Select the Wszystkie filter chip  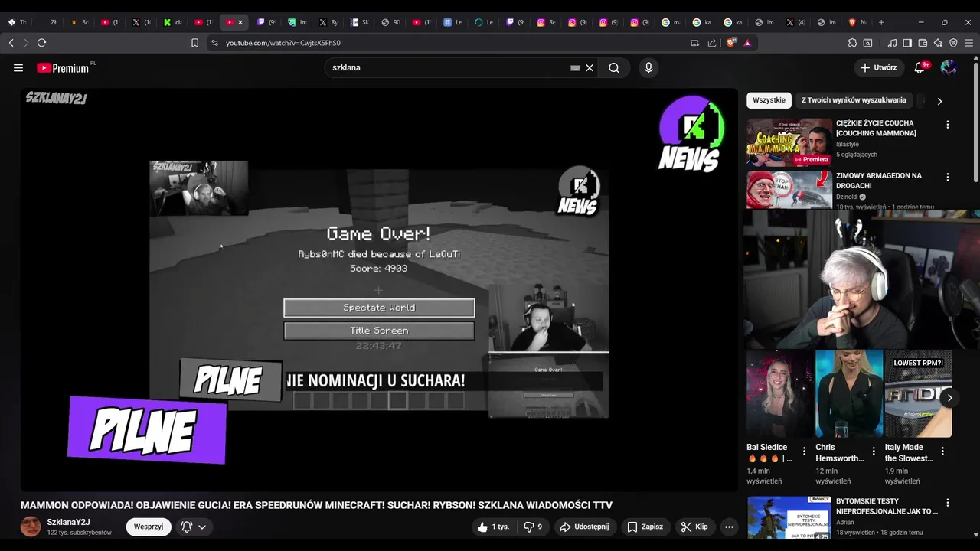769,100
